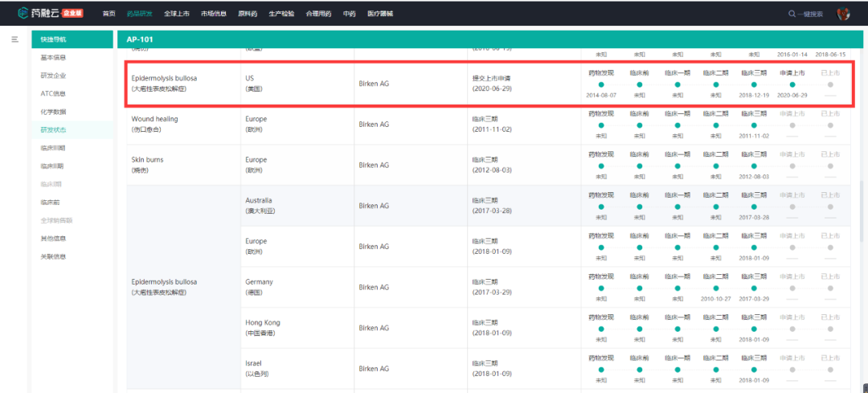Open the 全球上市 top menu

176,14
